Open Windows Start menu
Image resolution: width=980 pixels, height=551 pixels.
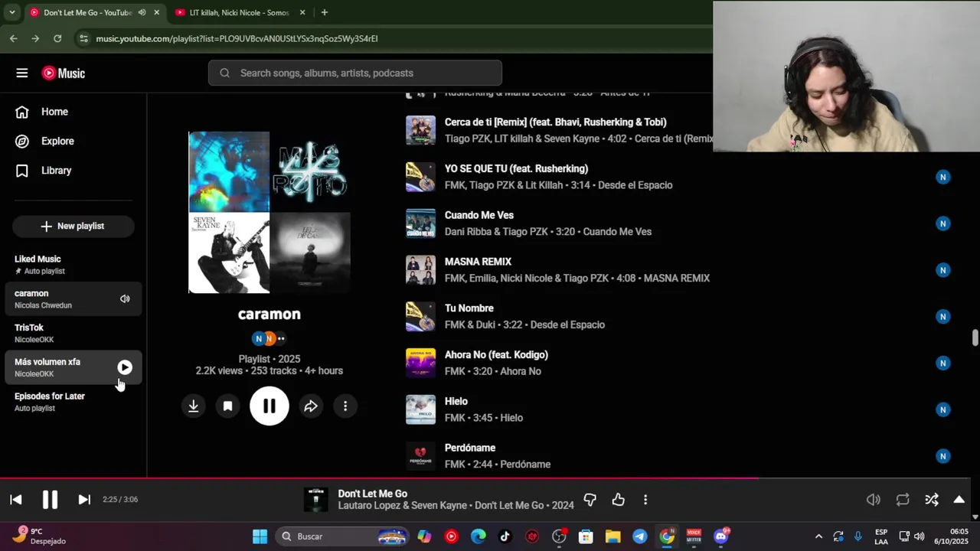pos(260,536)
